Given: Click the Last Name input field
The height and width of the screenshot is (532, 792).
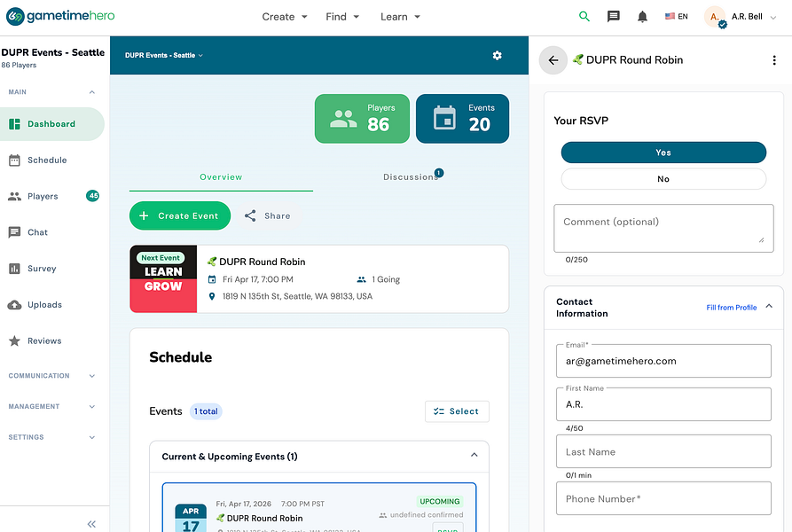Looking at the screenshot, I should pos(663,451).
